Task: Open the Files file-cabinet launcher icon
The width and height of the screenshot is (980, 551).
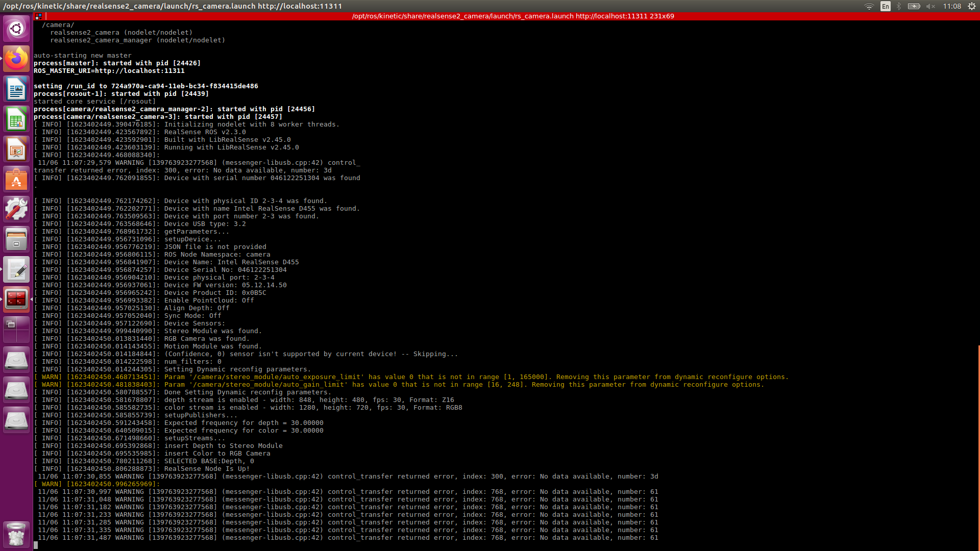Action: coord(16,240)
